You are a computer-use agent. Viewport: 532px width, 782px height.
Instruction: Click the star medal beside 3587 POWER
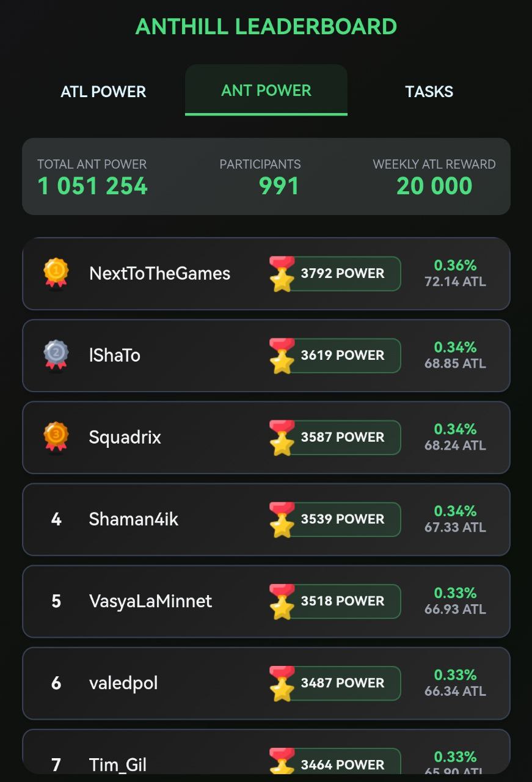(282, 437)
